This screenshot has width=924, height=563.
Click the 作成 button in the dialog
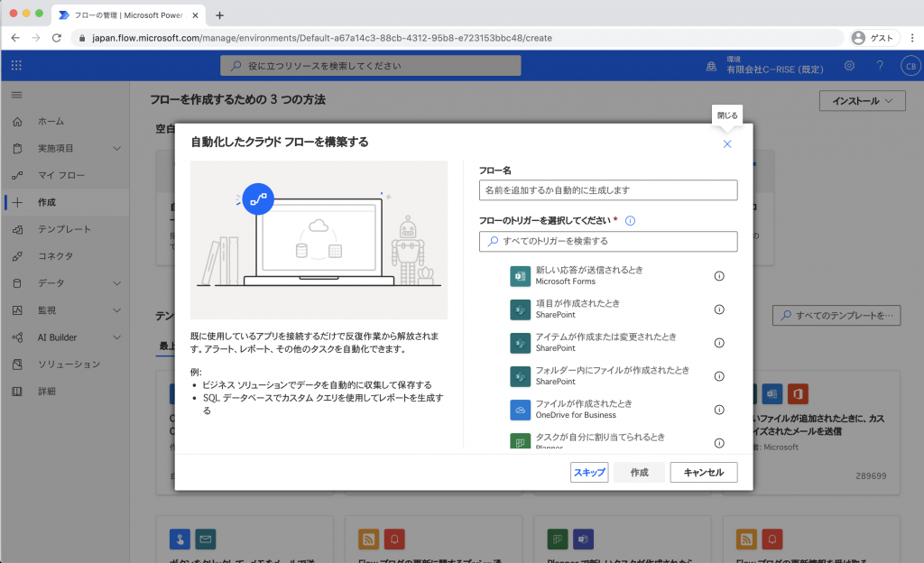click(x=640, y=472)
